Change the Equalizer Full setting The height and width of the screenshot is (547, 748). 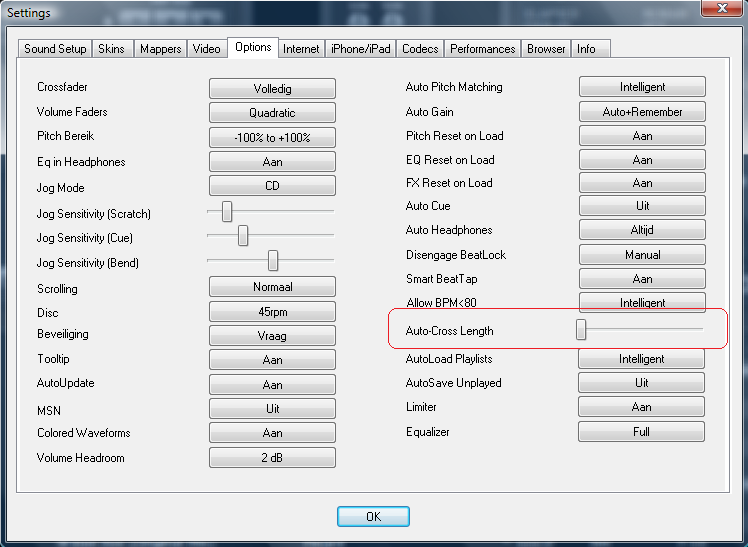pyautogui.click(x=642, y=432)
